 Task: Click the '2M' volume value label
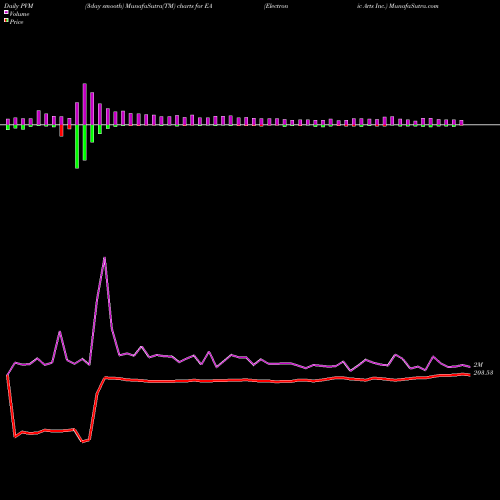pos(478,365)
